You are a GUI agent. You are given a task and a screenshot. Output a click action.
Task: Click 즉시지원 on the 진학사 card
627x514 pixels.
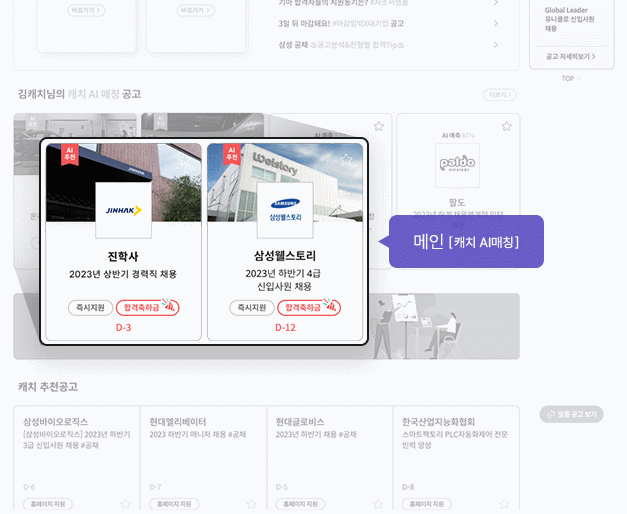pyautogui.click(x=90, y=308)
